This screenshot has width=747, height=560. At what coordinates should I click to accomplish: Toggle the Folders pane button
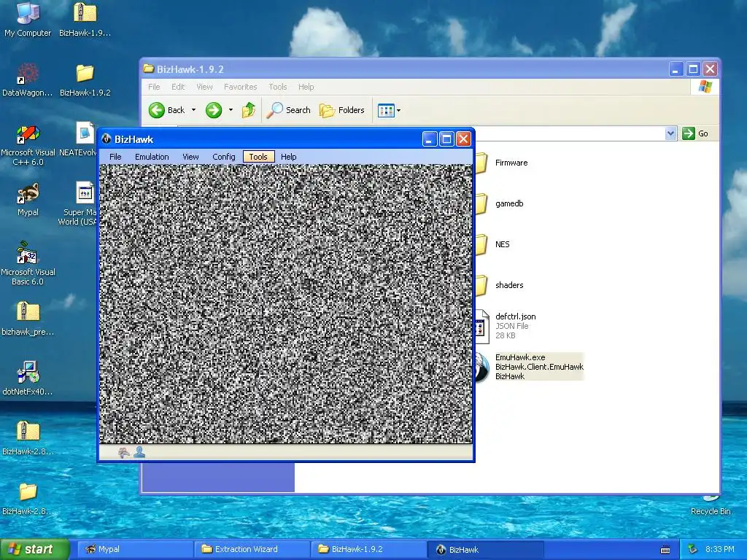click(341, 110)
